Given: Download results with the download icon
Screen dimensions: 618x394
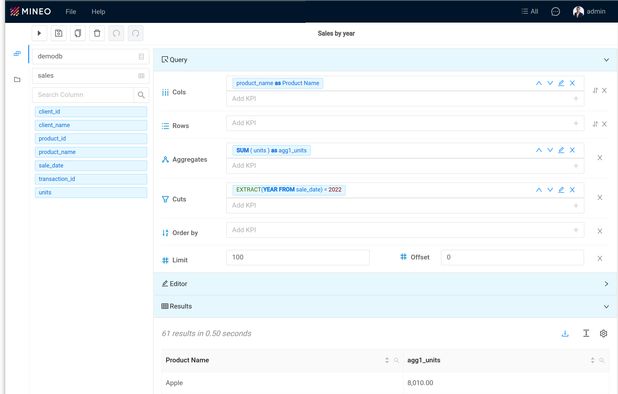Looking at the screenshot, I should pos(565,334).
